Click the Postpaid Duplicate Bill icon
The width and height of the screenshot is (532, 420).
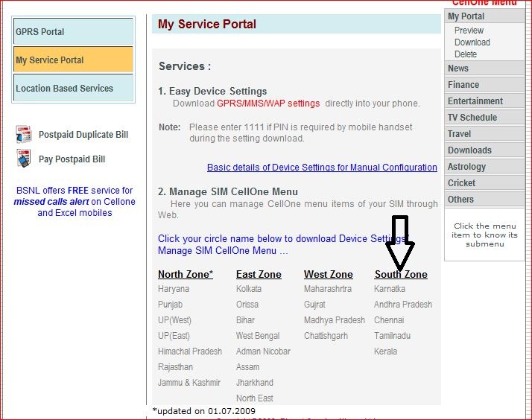[23, 134]
